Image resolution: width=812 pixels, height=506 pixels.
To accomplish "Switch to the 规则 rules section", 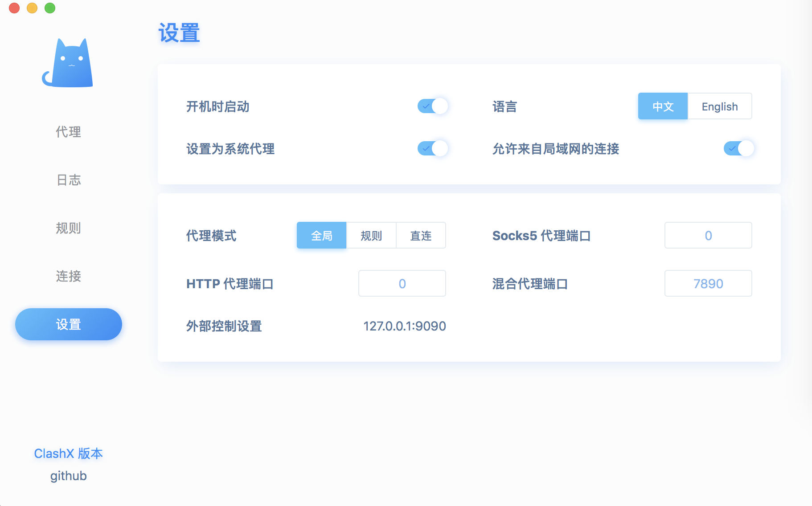I will point(68,228).
